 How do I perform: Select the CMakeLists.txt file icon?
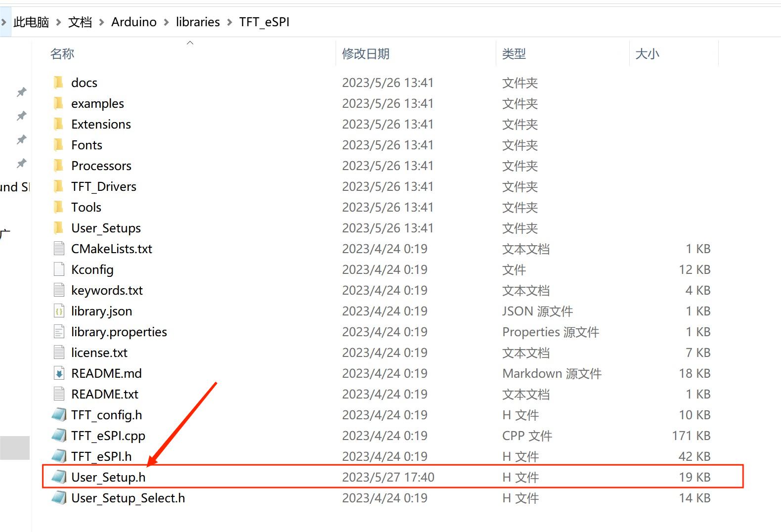59,249
